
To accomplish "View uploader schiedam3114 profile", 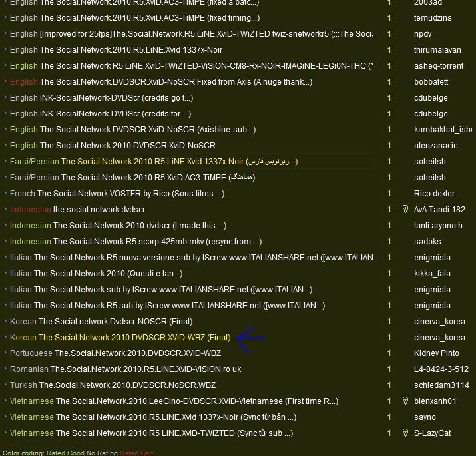I will tap(441, 385).
